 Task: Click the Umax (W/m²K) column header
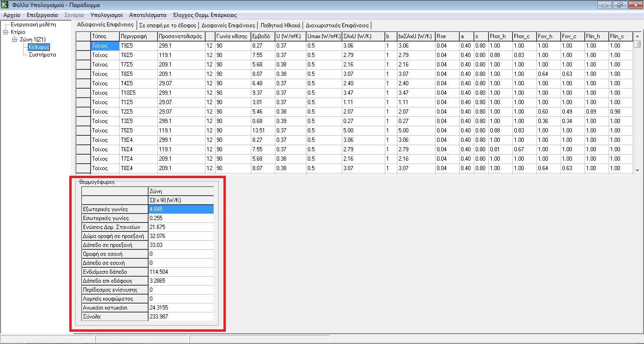click(324, 36)
